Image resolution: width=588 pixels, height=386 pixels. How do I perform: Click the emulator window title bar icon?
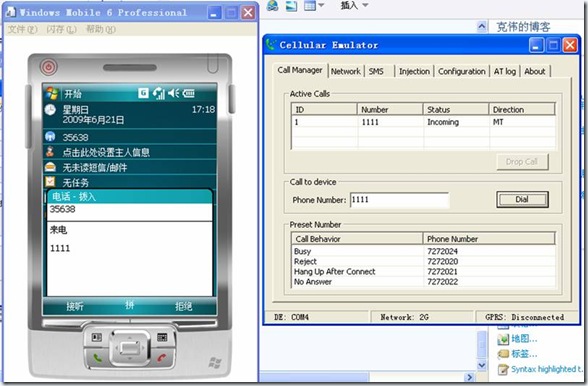point(10,12)
